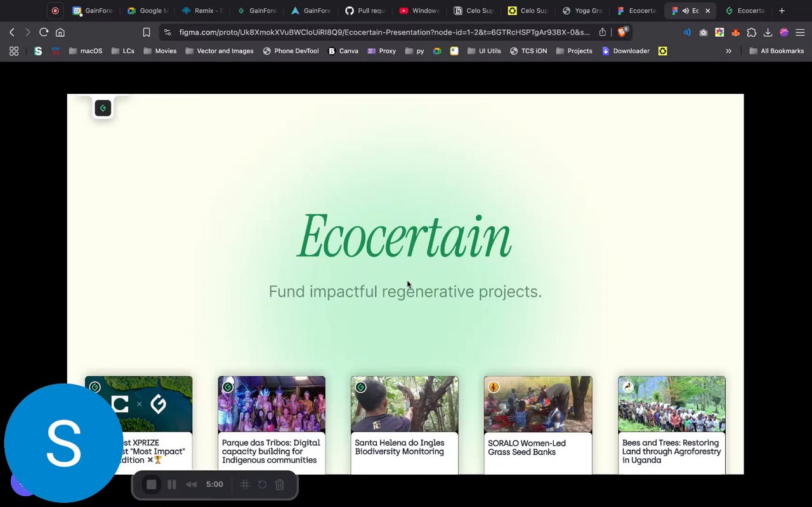Open the Phone DevTool bookmark
This screenshot has height=507, width=812.
291,51
